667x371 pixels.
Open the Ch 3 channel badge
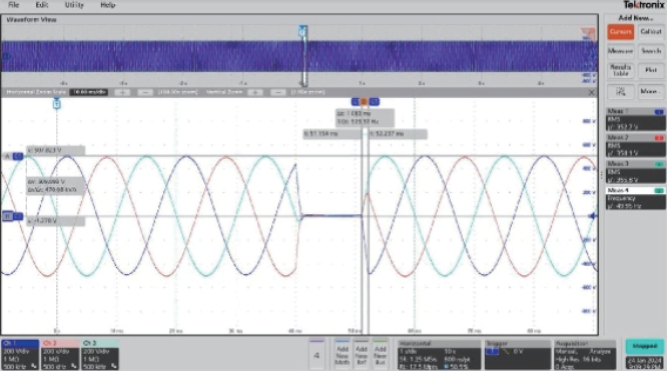coord(100,354)
